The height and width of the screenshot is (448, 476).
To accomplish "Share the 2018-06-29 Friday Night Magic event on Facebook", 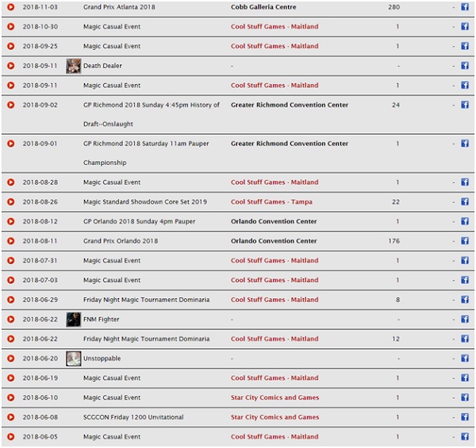I will click(465, 300).
